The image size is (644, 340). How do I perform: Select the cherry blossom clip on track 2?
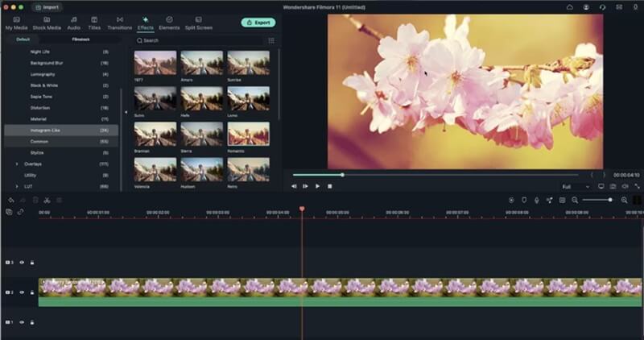340,292
